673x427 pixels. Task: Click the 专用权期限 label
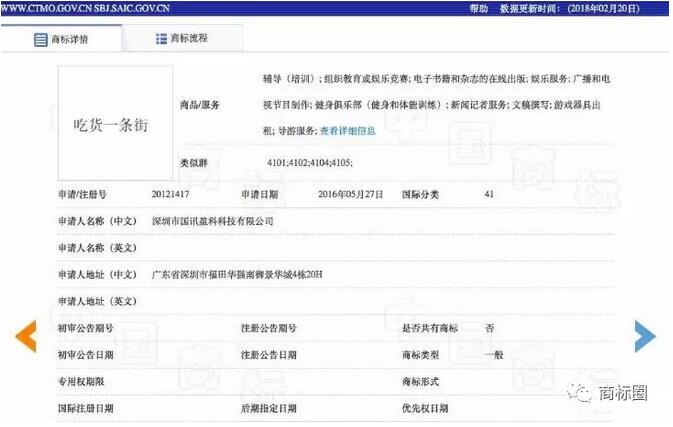(x=81, y=382)
